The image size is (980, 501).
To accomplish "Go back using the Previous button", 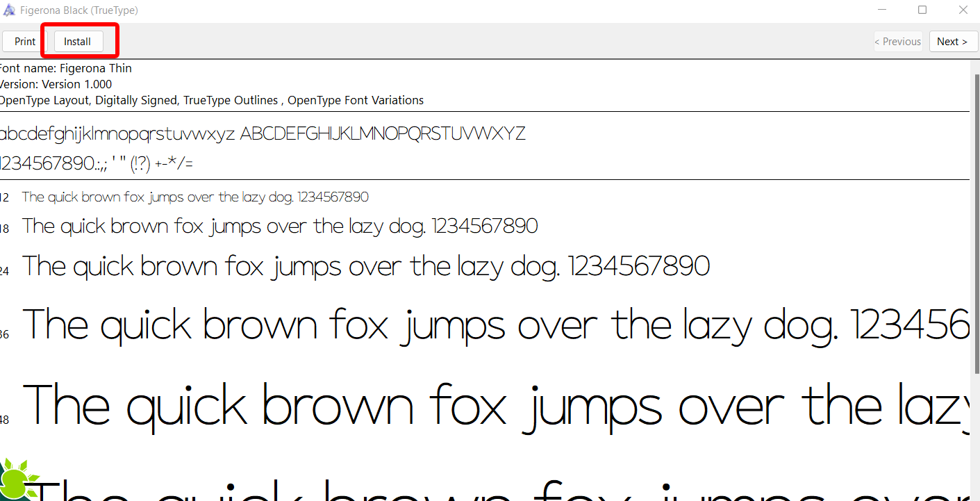I will coord(897,41).
